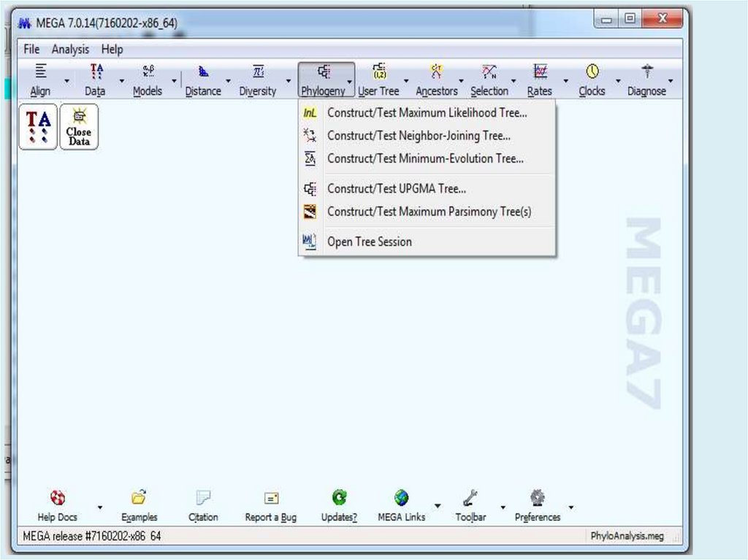Expand the Rates dropdown arrow
The width and height of the screenshot is (748, 560).
(566, 81)
